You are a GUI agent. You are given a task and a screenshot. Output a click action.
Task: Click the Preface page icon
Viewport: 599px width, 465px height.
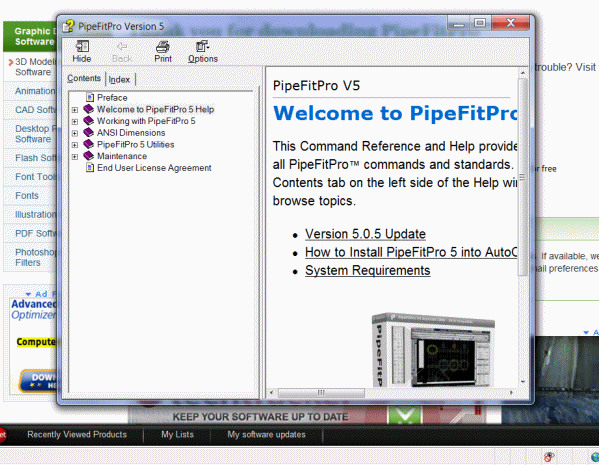(90, 97)
